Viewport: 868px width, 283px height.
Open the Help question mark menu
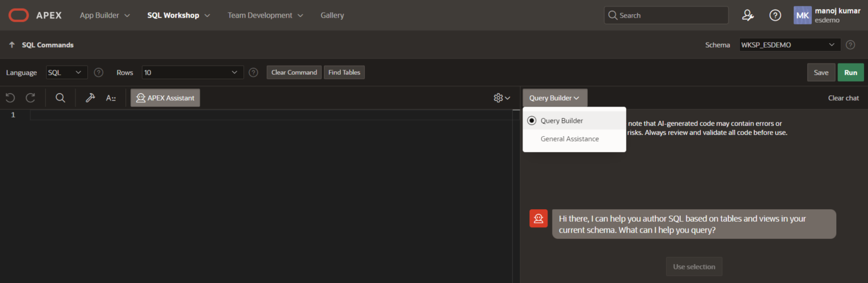(775, 15)
